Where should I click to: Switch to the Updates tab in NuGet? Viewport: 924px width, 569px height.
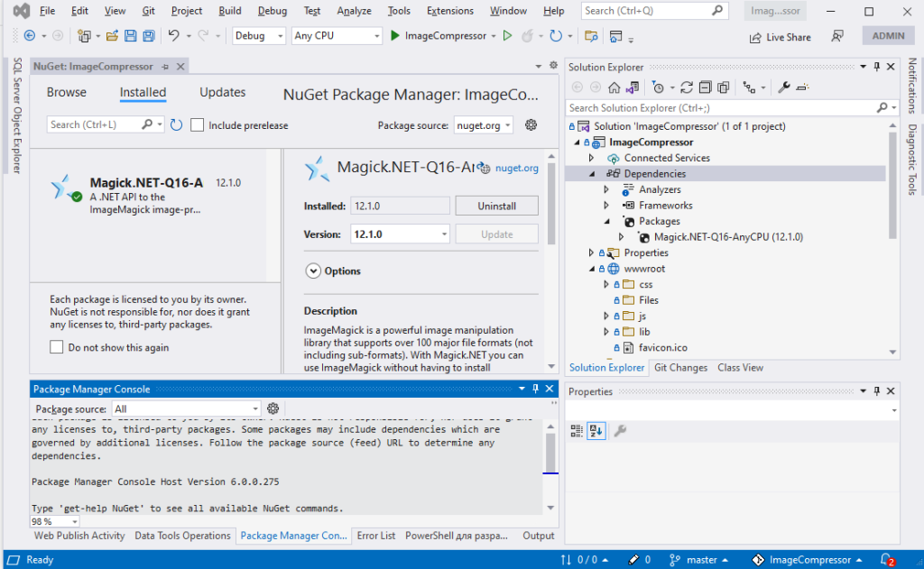tap(222, 92)
